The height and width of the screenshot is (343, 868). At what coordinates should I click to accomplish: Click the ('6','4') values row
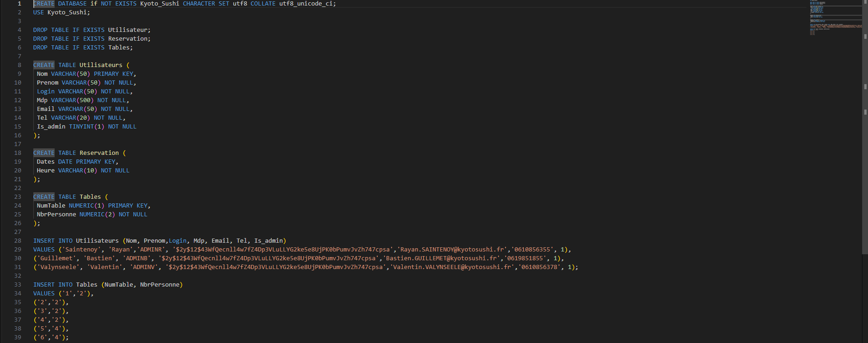(x=51, y=337)
